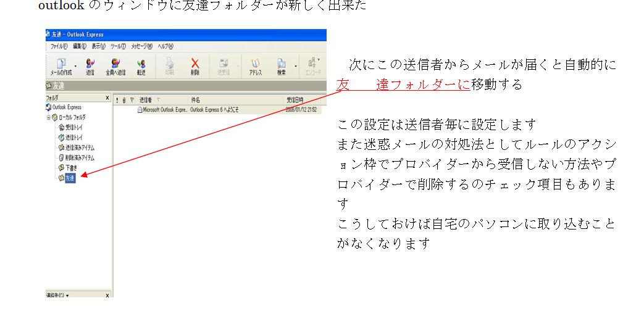Sort messages by 送信者 column header
Image resolution: width=644 pixels, height=319 pixels.
(x=162, y=100)
